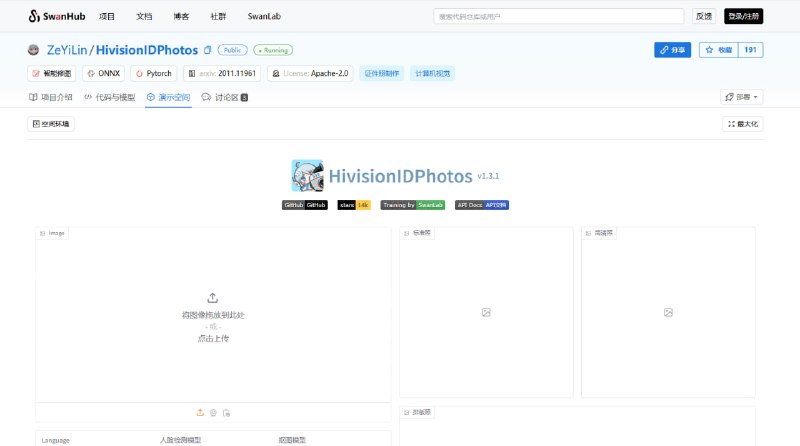Open the 代码与模型 tab
Image resolution: width=800 pixels, height=446 pixels.
click(x=109, y=97)
